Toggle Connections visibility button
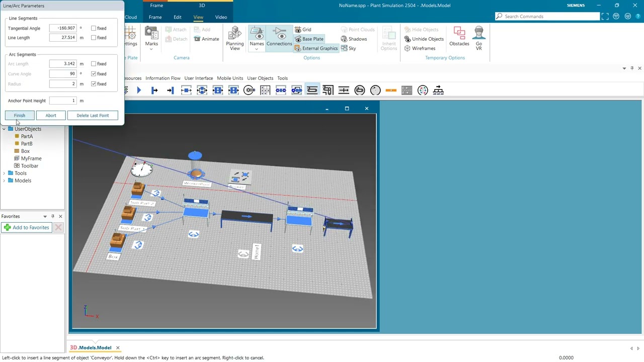The height and width of the screenshot is (362, 644). 279,38
